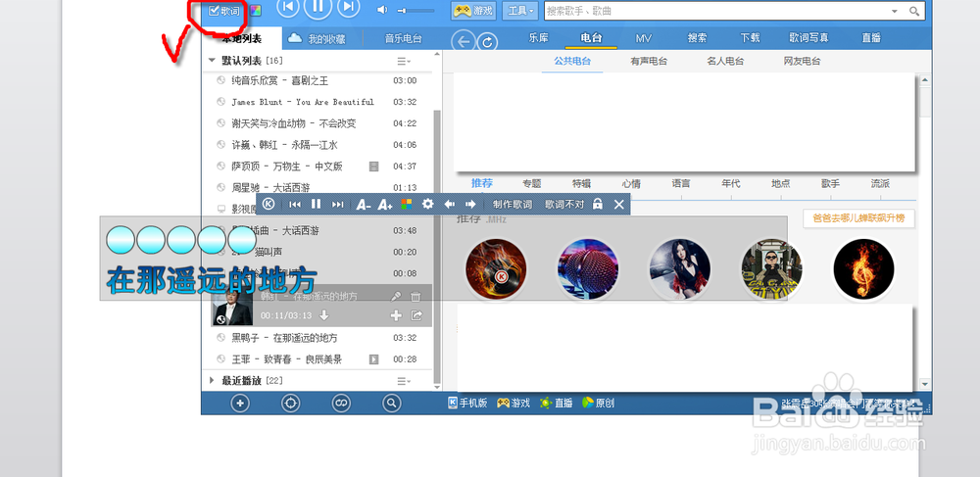Next track on desktop lyrics toolbar
This screenshot has width=980, height=477.
[337, 204]
